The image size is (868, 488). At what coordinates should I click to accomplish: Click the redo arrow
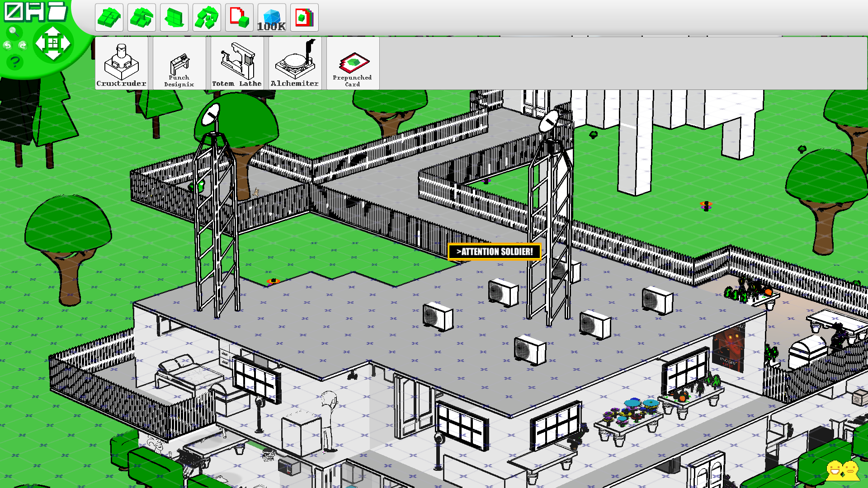[23, 45]
